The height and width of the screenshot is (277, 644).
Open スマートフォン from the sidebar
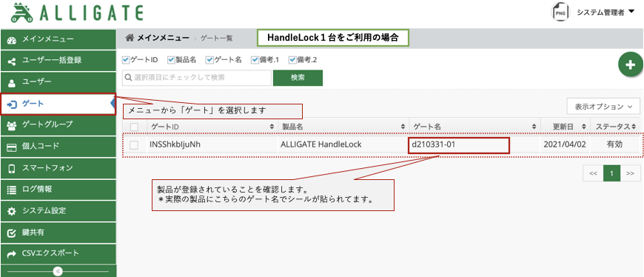(58, 167)
